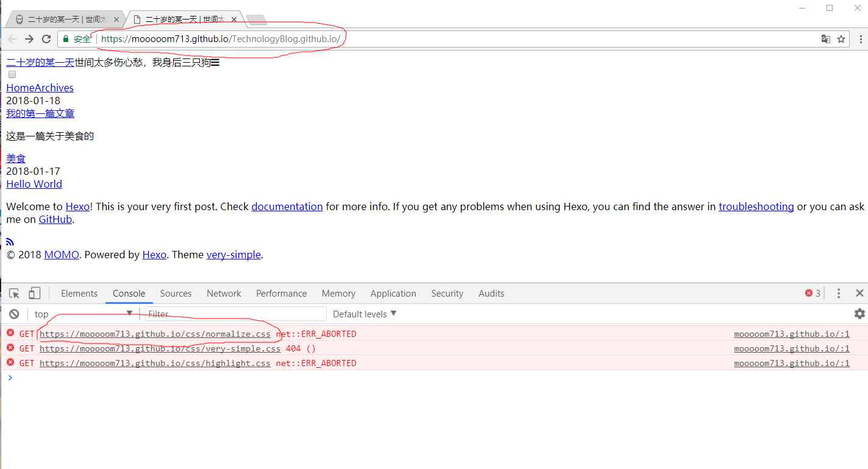Open the Default levels dropdown
Image resolution: width=868 pixels, height=469 pixels.
[365, 314]
